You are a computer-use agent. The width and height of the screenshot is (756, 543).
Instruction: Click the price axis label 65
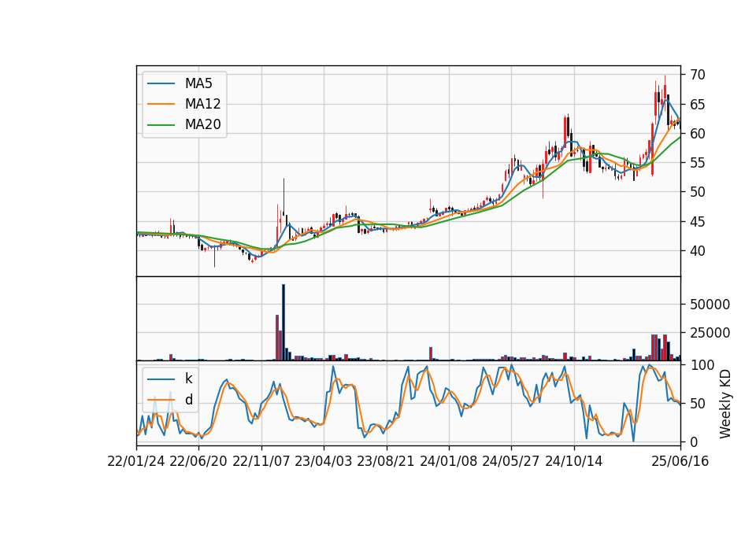697,104
